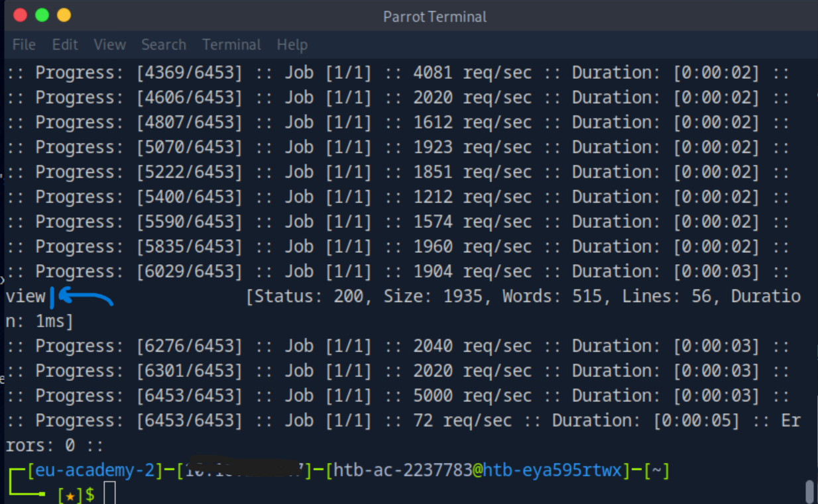This screenshot has width=818, height=504.
Task: Click the '1212 req/sec' text
Action: pos(473,197)
